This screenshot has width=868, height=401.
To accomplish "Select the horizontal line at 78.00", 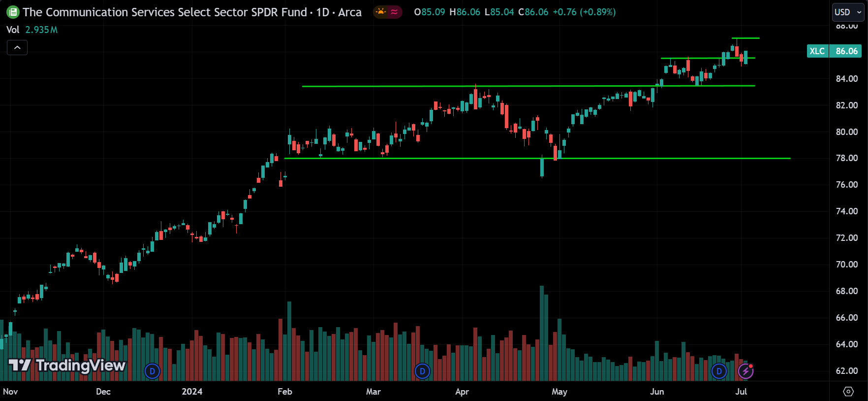I will (x=537, y=159).
